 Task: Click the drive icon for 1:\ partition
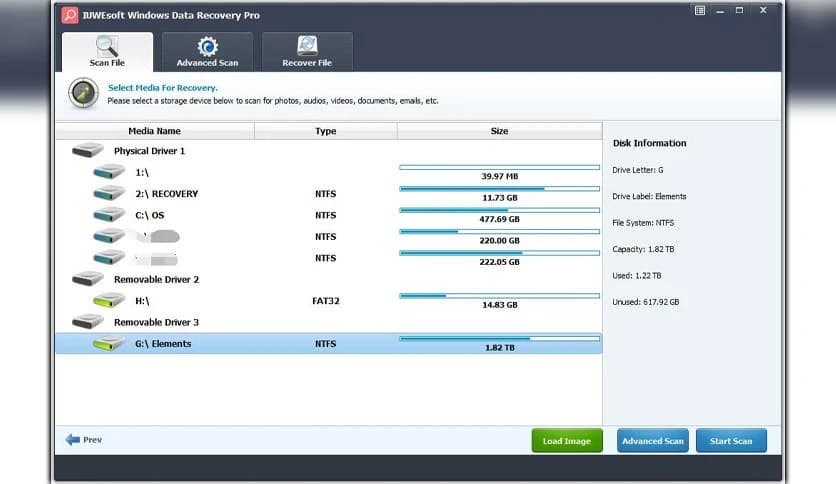click(x=109, y=172)
